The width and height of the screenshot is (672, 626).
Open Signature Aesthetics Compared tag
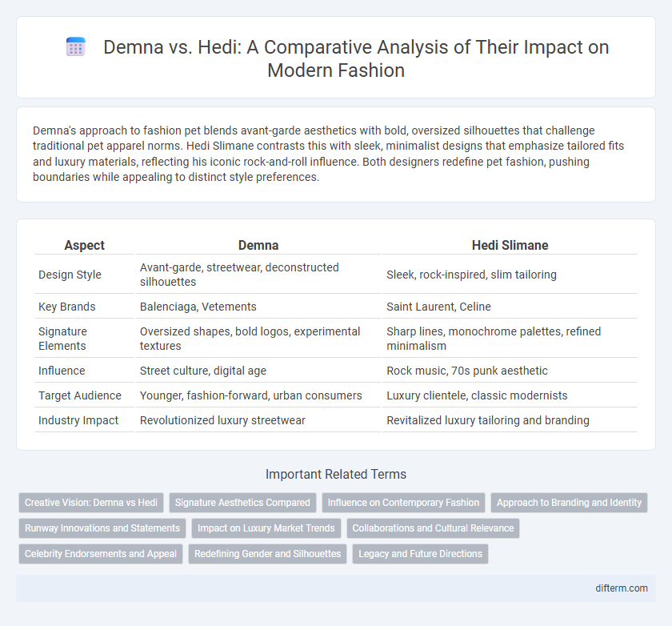[x=242, y=503]
